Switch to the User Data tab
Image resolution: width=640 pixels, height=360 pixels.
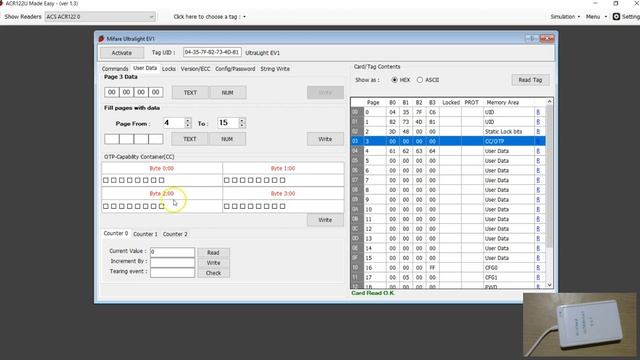click(145, 68)
